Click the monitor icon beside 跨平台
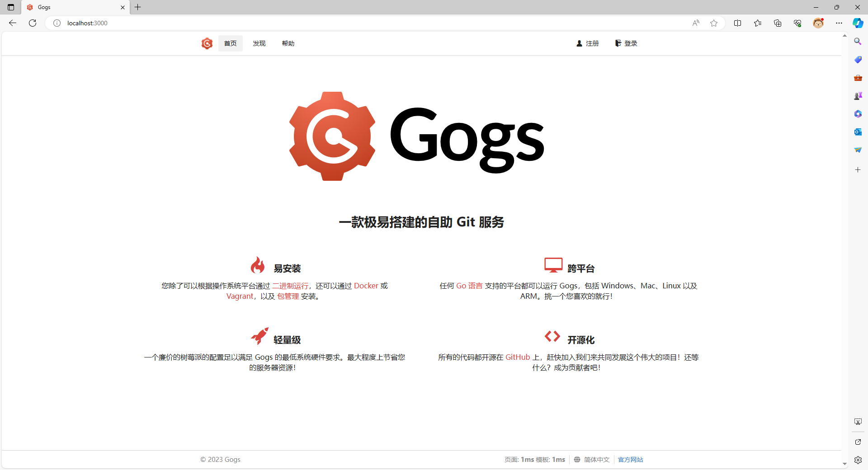This screenshot has height=470, width=868. coord(553,265)
